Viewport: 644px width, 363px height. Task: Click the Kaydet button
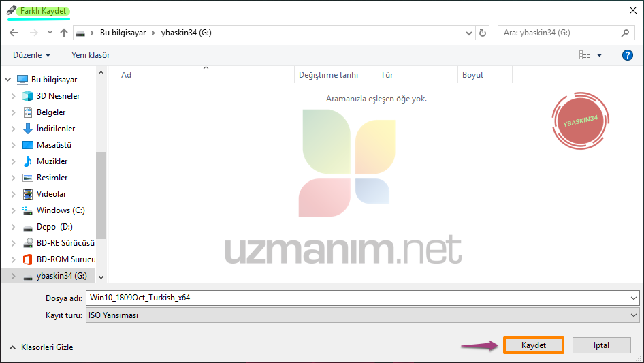534,345
